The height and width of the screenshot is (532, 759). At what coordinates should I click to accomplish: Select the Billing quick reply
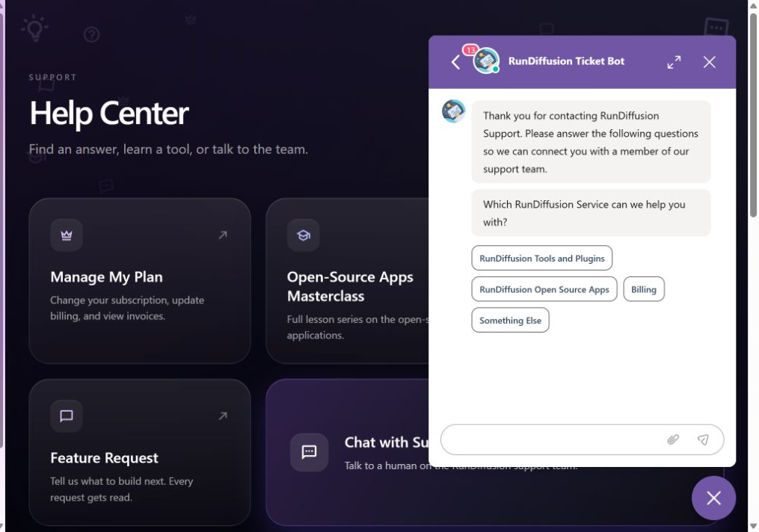pos(643,289)
